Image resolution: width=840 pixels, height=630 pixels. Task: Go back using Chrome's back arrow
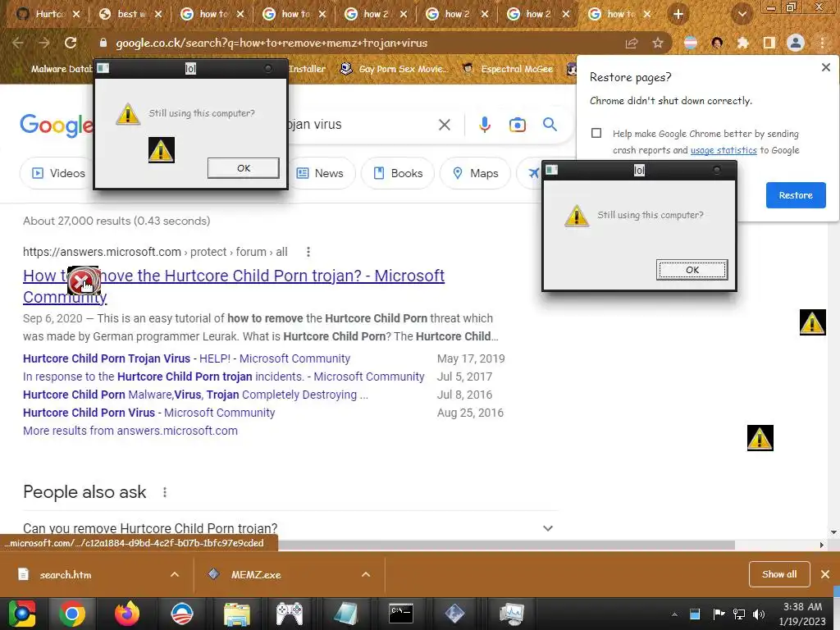pos(18,43)
